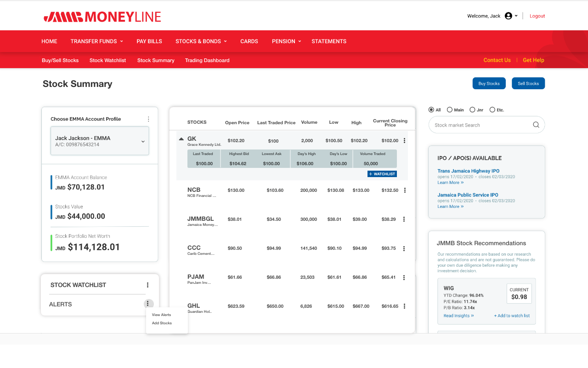Image resolution: width=588 pixels, height=368 pixels.
Task: Switch to the Stock Watchlist tab
Action: [107, 60]
